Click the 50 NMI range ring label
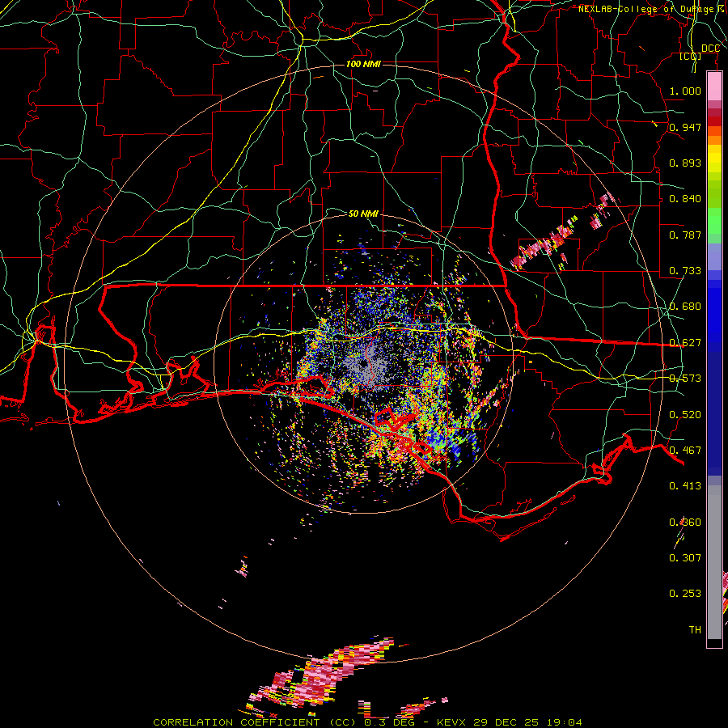The height and width of the screenshot is (728, 728). (363, 214)
